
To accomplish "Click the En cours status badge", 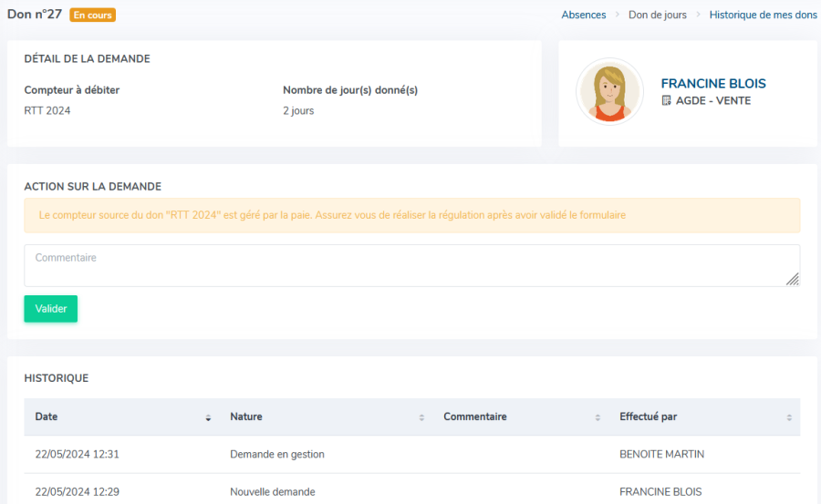I will click(93, 15).
